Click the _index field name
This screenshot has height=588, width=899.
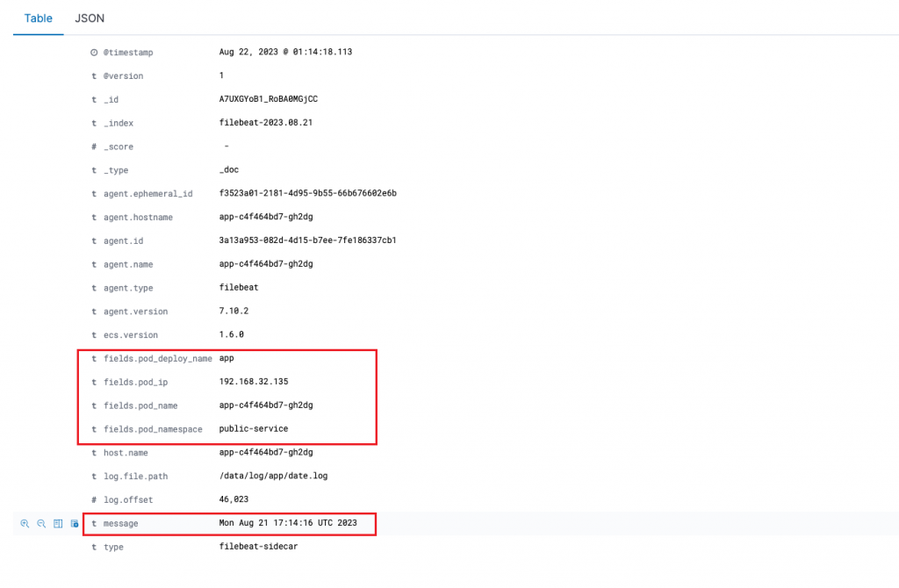119,123
